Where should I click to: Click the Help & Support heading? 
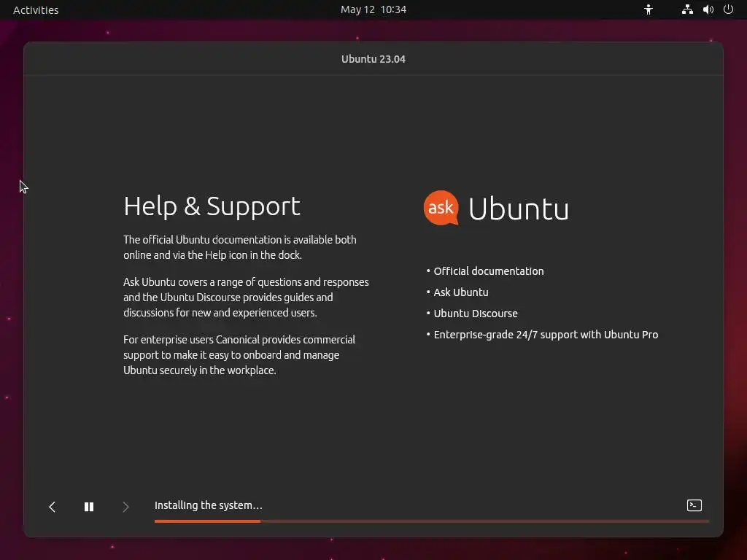[x=212, y=206]
